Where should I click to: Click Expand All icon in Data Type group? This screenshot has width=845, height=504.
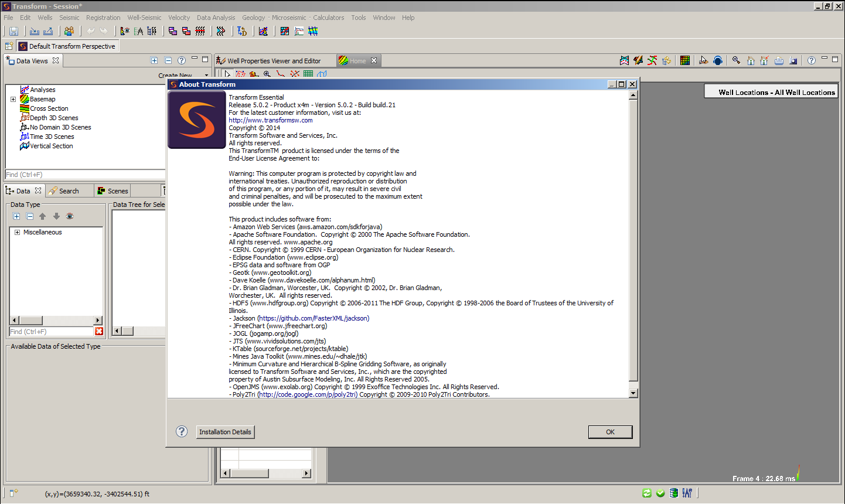[16, 216]
